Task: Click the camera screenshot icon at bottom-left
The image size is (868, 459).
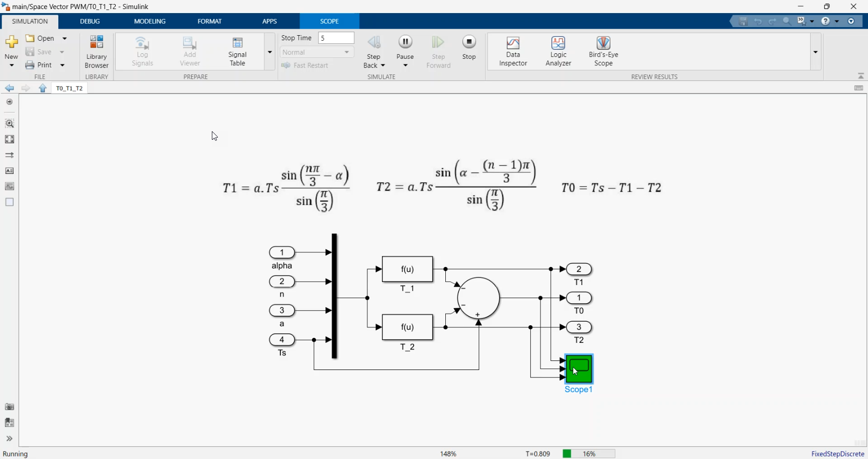Action: (x=10, y=407)
